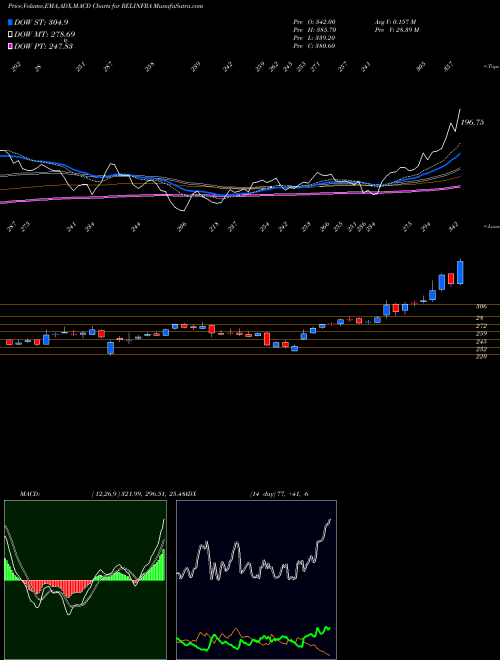Click the white DOW MT legend swatch
Screen dimensions: 500x660
(x=11, y=34)
